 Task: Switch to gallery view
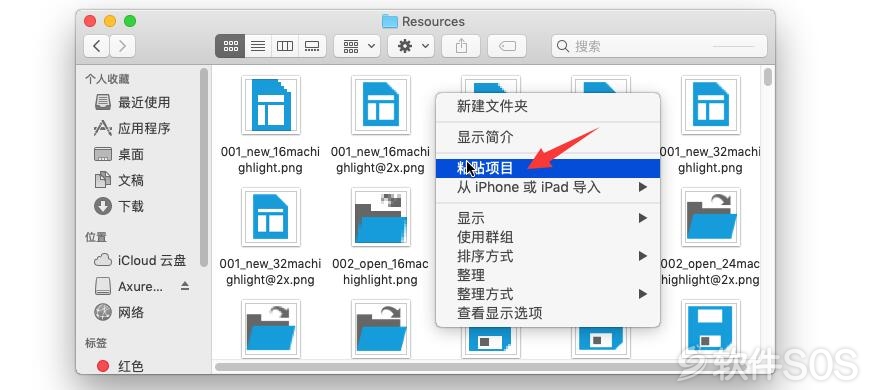pos(312,46)
